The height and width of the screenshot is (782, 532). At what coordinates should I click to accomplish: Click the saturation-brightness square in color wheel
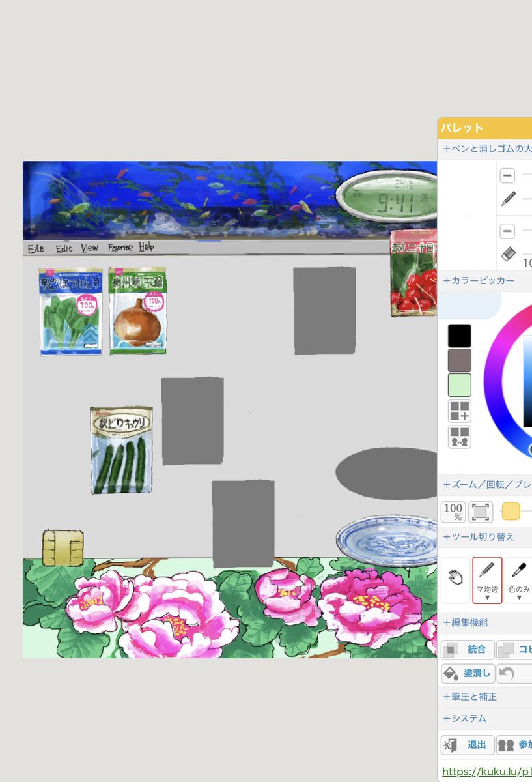[x=527, y=381]
